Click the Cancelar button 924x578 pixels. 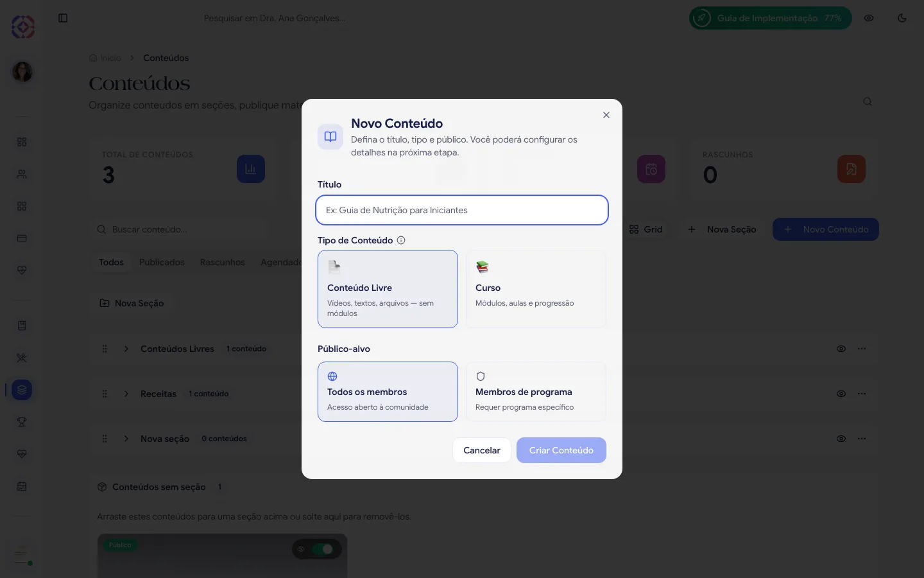click(x=482, y=450)
